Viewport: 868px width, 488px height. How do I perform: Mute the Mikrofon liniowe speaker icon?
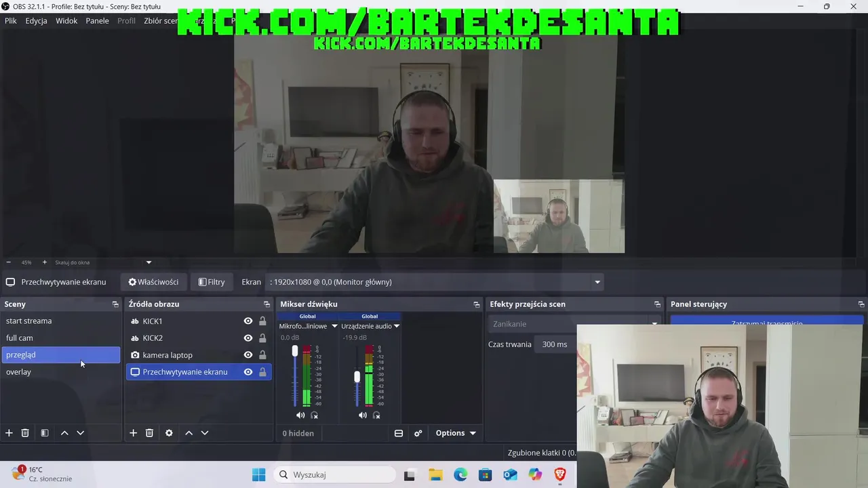[x=300, y=415]
